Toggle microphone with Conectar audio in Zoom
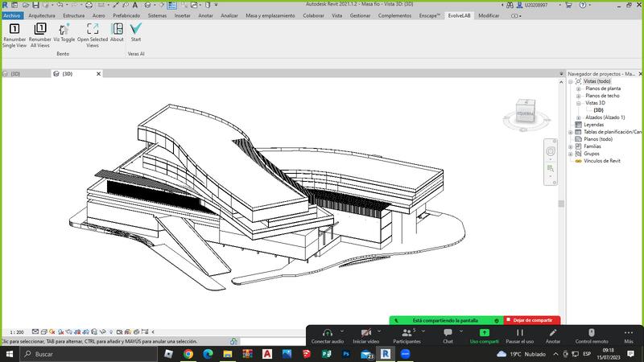644x362 pixels. (328, 333)
